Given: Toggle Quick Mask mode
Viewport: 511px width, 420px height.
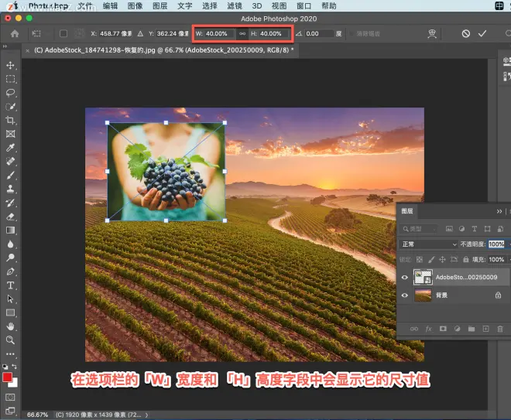Looking at the screenshot, I should click(x=10, y=398).
